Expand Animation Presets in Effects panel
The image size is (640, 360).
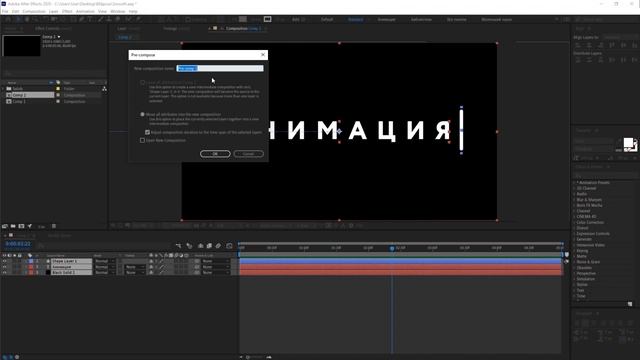(x=575, y=183)
